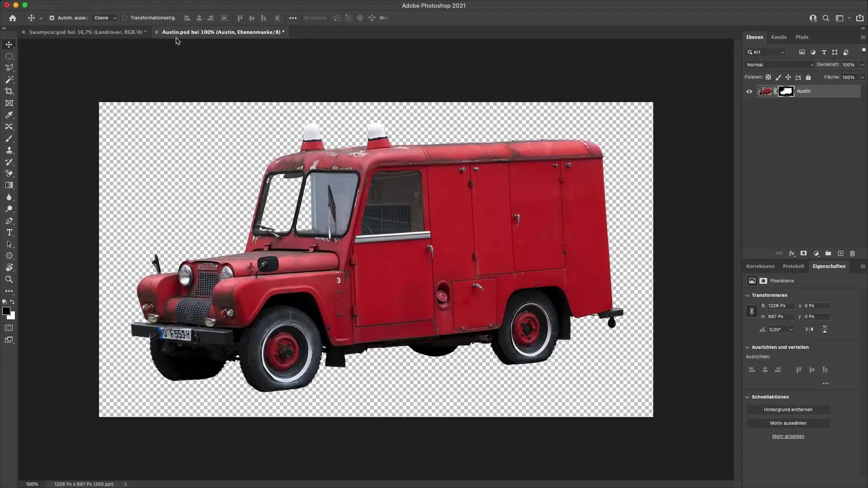Click the Hintergrund entfernen button
868x488 pixels.
click(789, 409)
